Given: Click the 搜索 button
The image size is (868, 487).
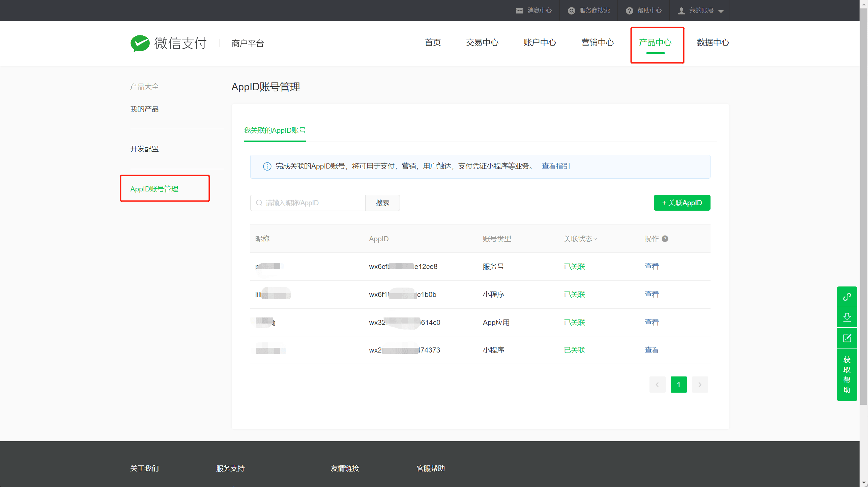Looking at the screenshot, I should [382, 203].
